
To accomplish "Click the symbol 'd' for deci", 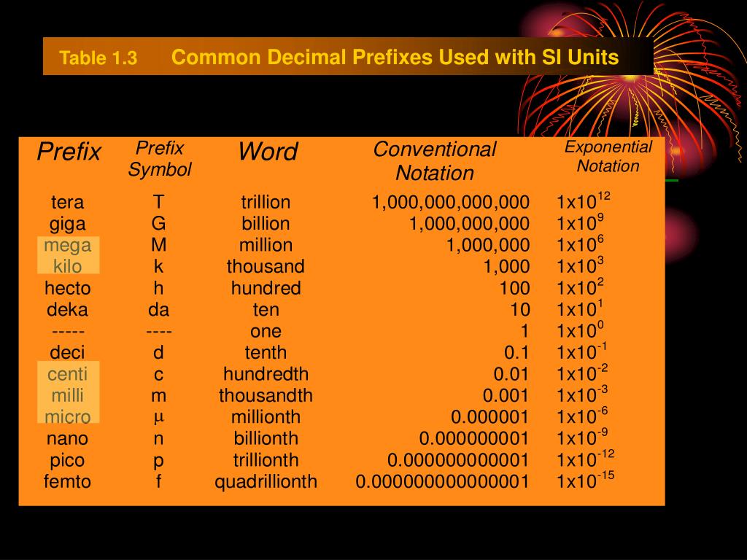I will click(x=158, y=352).
